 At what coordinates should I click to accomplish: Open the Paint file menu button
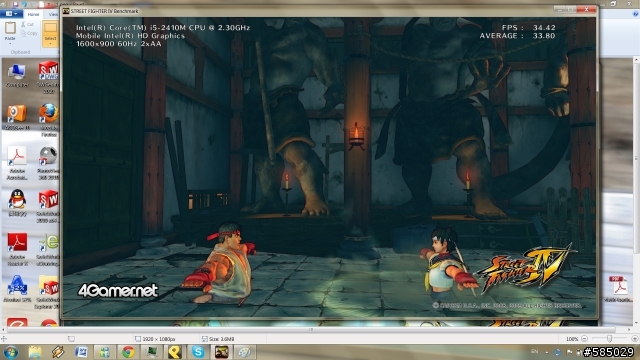point(11,14)
